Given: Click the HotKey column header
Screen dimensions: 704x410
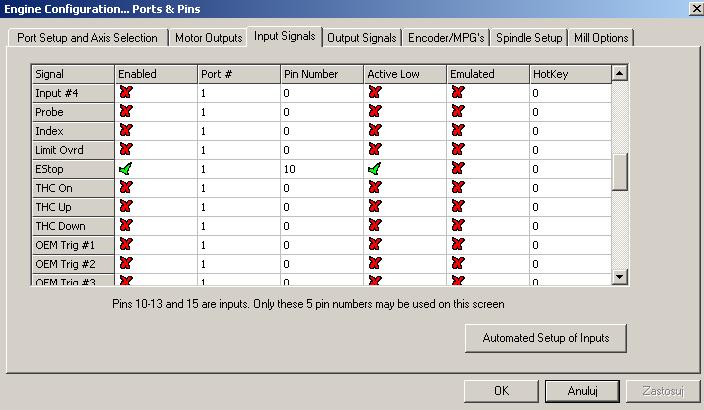Looking at the screenshot, I should tap(571, 74).
